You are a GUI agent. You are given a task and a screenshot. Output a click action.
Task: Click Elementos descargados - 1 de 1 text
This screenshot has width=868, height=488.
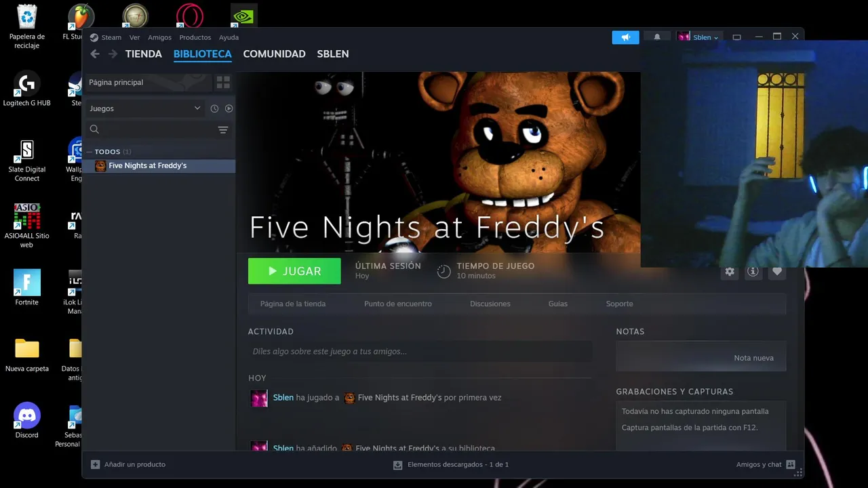coord(458,465)
